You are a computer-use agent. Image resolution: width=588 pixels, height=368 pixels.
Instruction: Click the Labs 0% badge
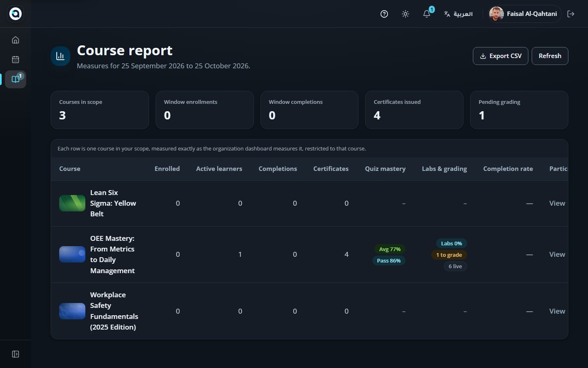[x=452, y=243]
